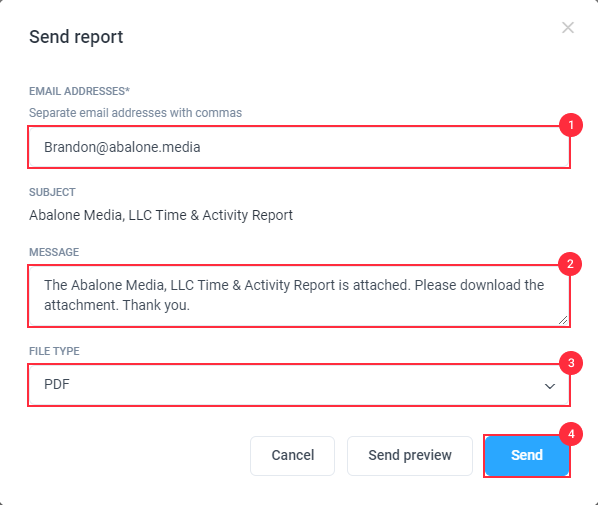Click the Cancel button
The image size is (598, 505).
pyautogui.click(x=293, y=456)
